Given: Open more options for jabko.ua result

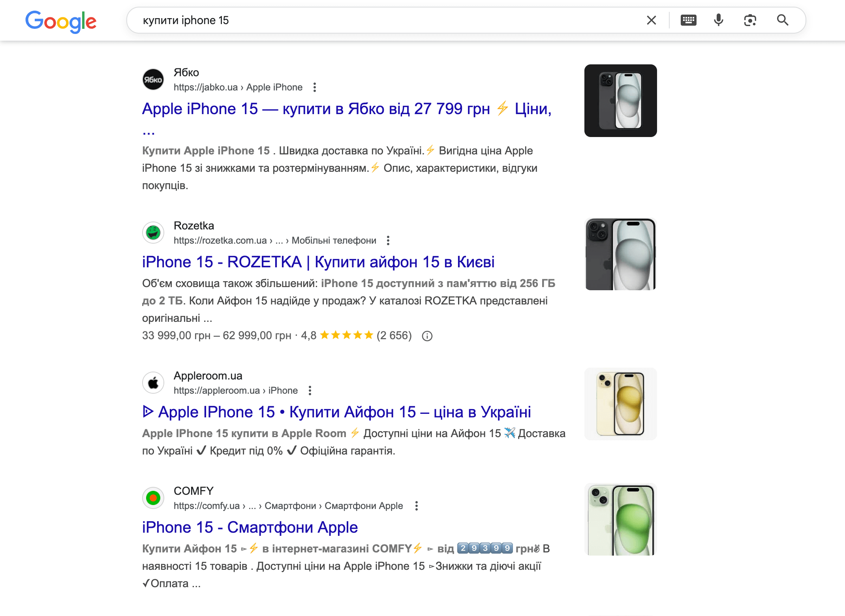Looking at the screenshot, I should 315,87.
